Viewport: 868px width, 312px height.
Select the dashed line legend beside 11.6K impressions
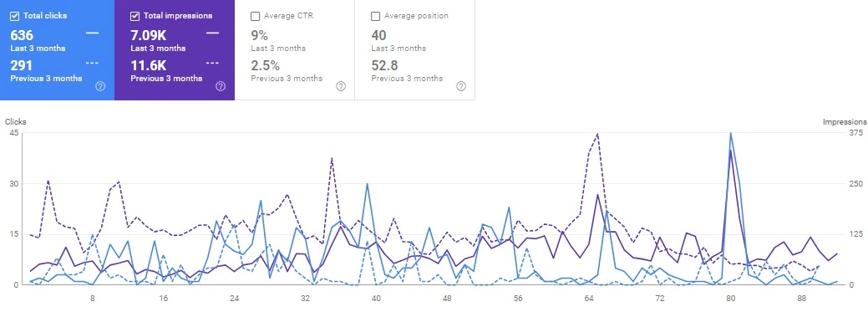tap(212, 64)
